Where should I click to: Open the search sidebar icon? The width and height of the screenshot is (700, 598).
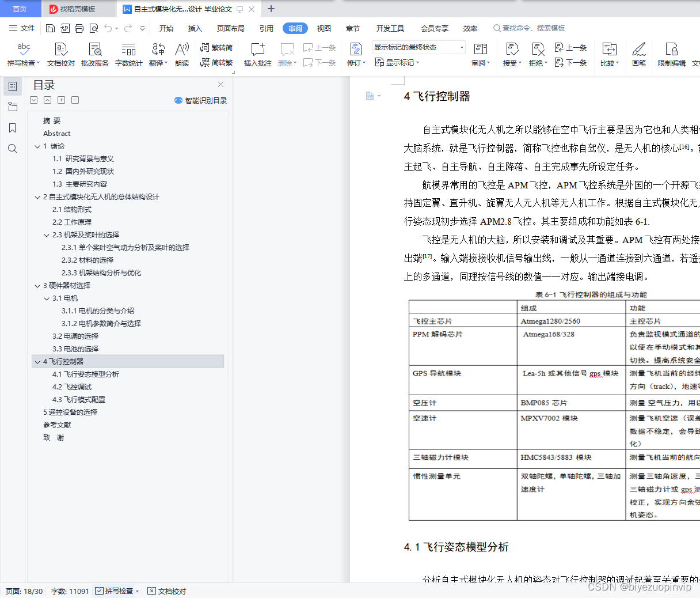(x=13, y=149)
